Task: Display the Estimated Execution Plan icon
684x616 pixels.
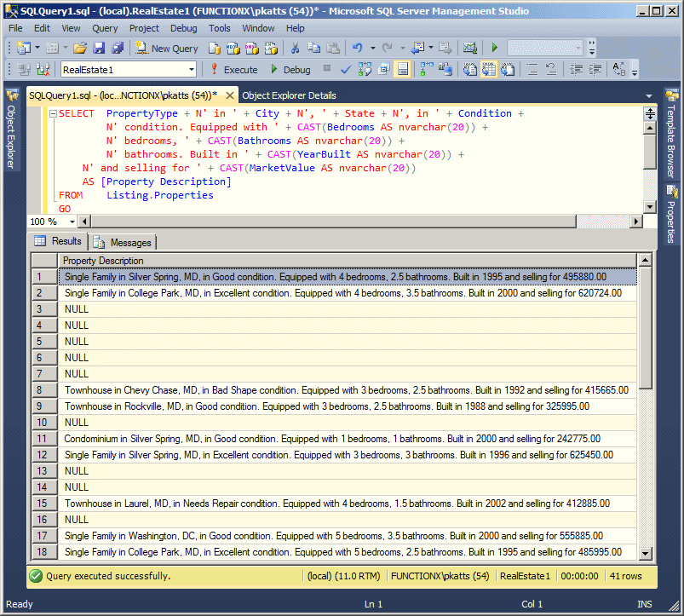Action: coord(365,69)
